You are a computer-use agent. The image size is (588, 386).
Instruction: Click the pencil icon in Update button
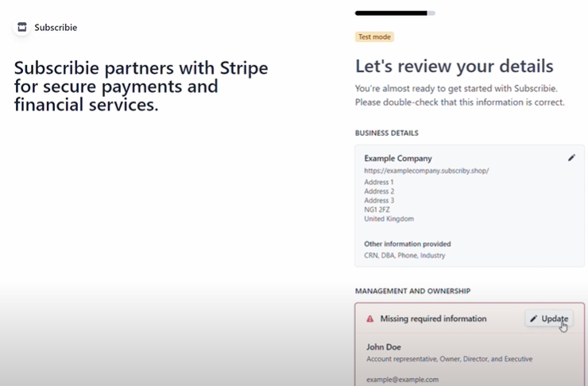pos(533,318)
